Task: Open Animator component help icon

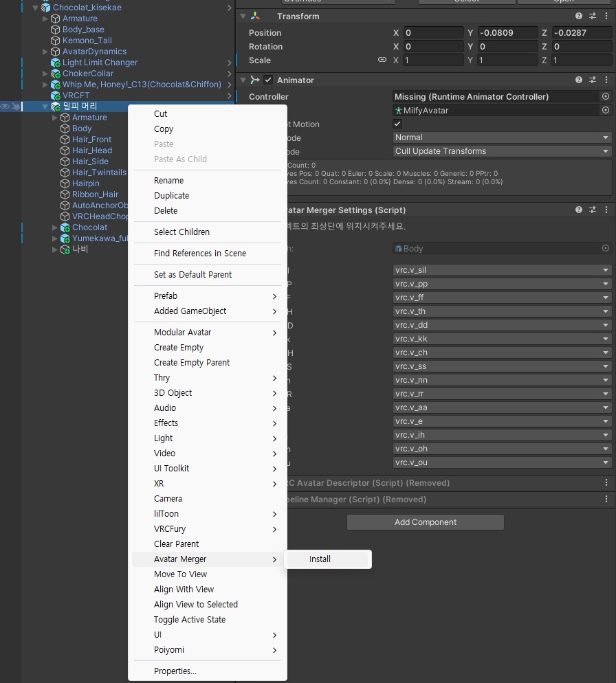Action: (x=578, y=80)
